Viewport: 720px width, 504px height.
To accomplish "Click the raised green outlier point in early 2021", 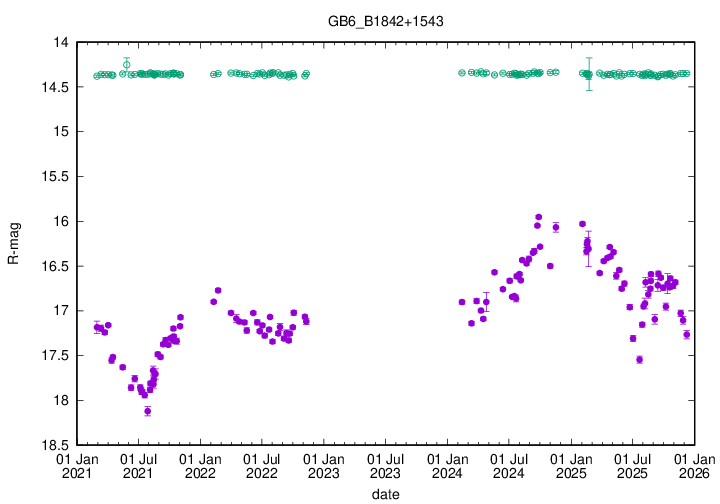I will tap(126, 64).
